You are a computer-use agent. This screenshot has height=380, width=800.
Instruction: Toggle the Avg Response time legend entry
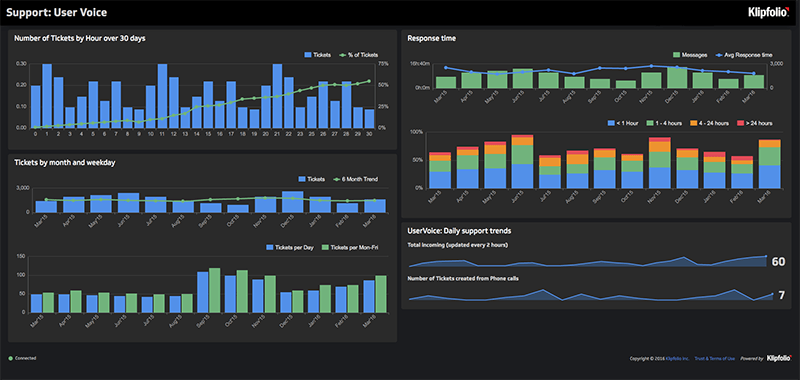tap(744, 55)
